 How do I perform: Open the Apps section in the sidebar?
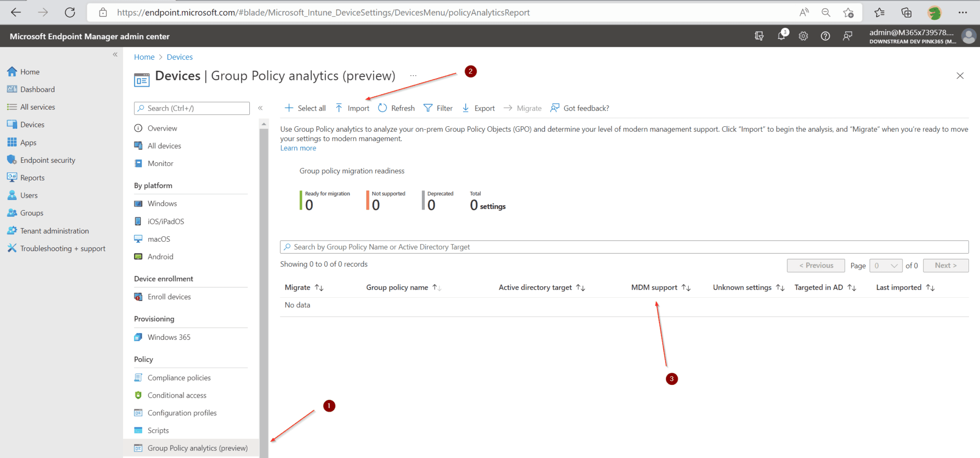click(28, 142)
